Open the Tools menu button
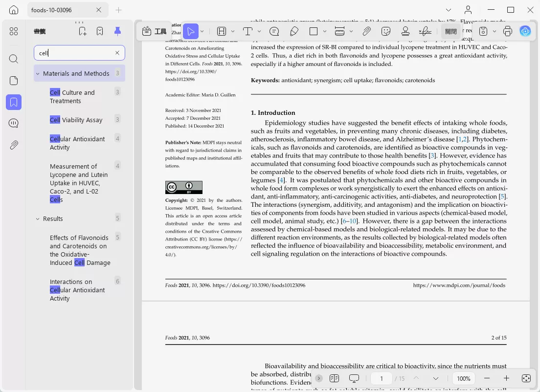This screenshot has width=540, height=392. point(154,31)
